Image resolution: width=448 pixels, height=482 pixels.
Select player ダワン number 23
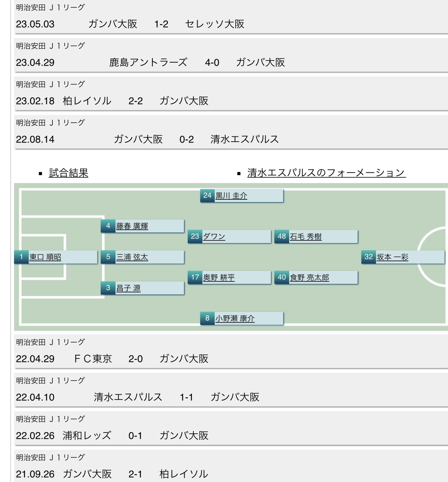[214, 237]
